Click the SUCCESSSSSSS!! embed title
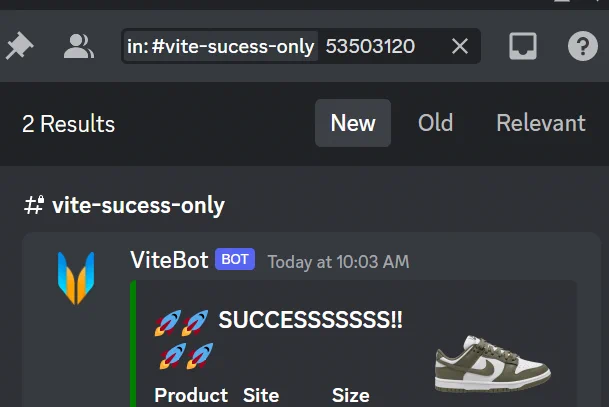Viewport: 609px width, 407px height. [311, 320]
